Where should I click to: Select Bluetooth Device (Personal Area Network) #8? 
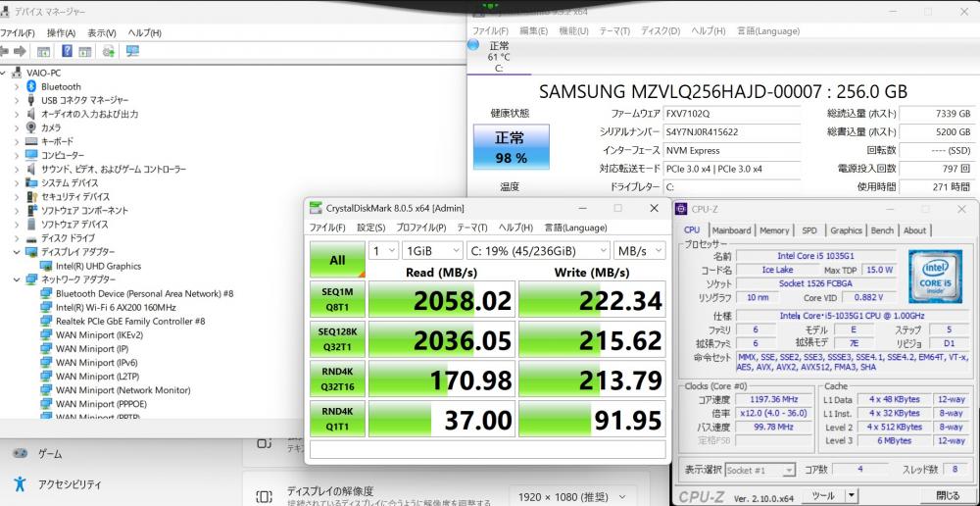[144, 293]
